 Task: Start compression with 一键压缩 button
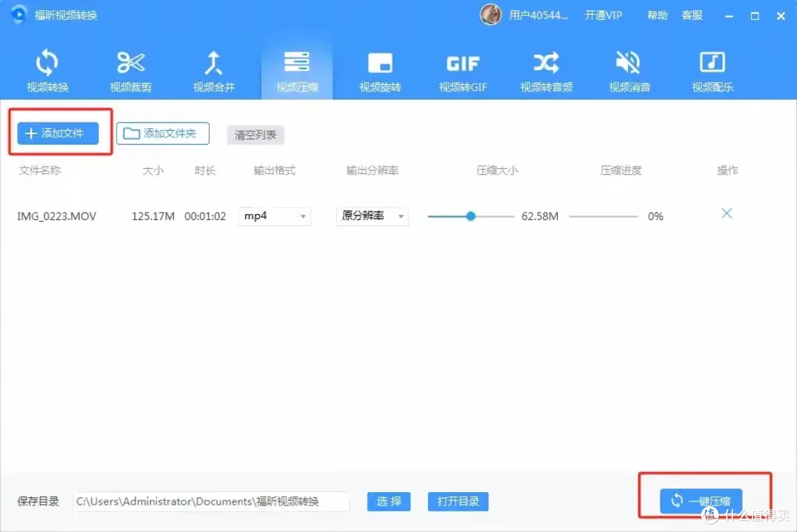701,501
